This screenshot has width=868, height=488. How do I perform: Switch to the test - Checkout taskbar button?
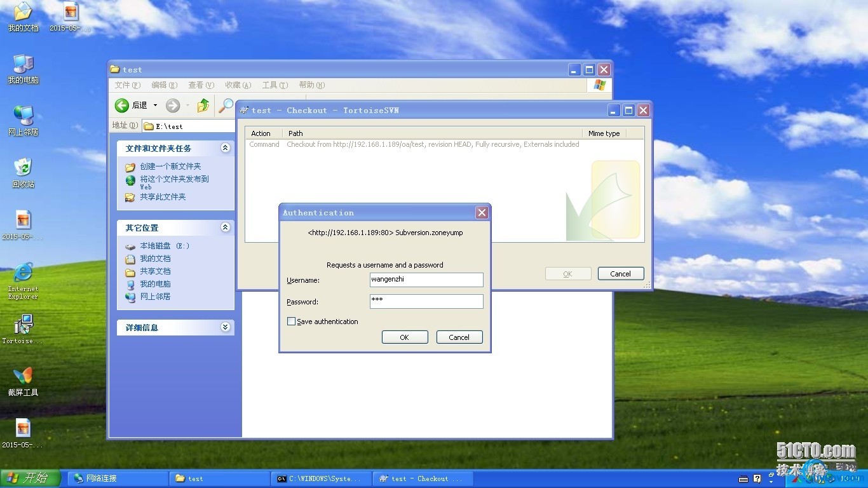[x=423, y=478]
